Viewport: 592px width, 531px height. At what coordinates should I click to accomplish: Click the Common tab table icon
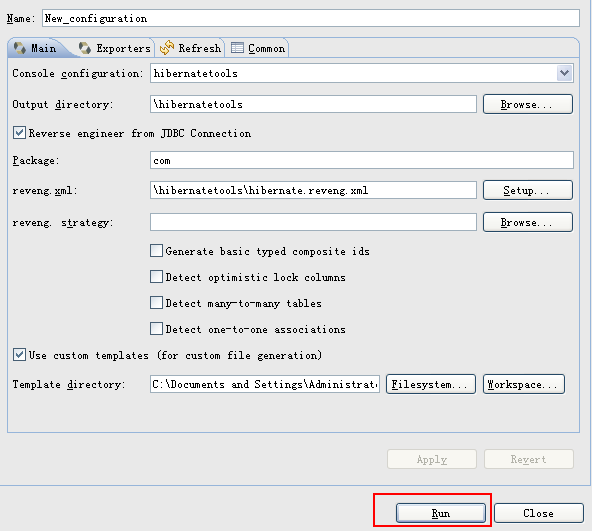pyautogui.click(x=237, y=48)
